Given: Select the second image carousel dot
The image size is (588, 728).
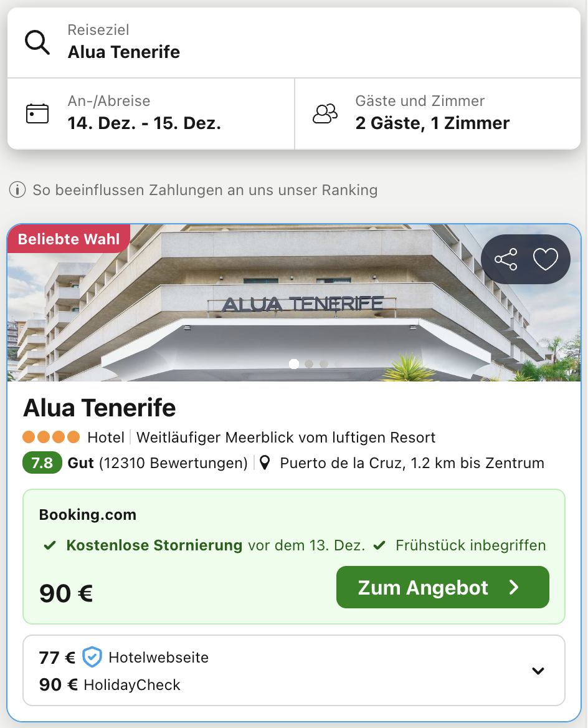Looking at the screenshot, I should pyautogui.click(x=309, y=364).
